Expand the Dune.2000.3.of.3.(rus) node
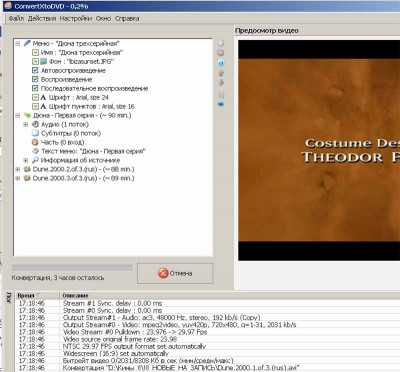The height and width of the screenshot is (372, 400). [18, 178]
